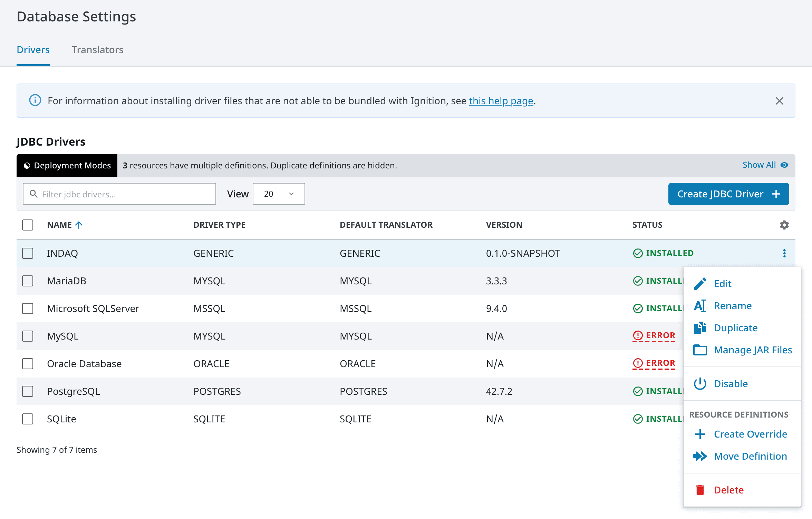Click the Disable power icon

coord(700,384)
